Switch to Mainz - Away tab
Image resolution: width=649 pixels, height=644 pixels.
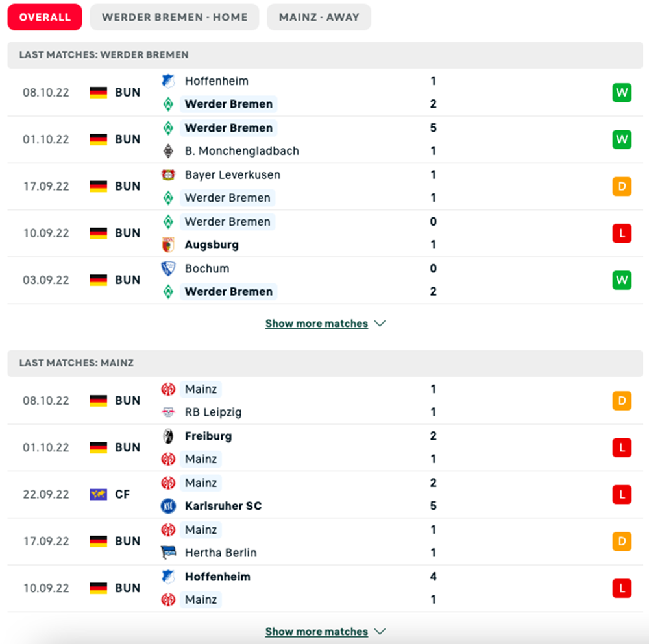(x=319, y=18)
